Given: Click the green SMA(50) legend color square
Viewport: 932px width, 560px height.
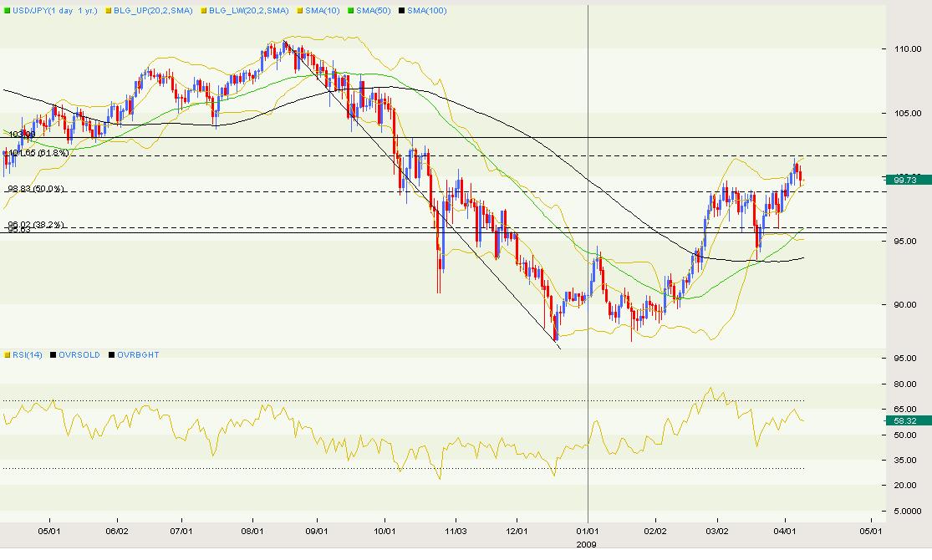Looking at the screenshot, I should (x=351, y=11).
